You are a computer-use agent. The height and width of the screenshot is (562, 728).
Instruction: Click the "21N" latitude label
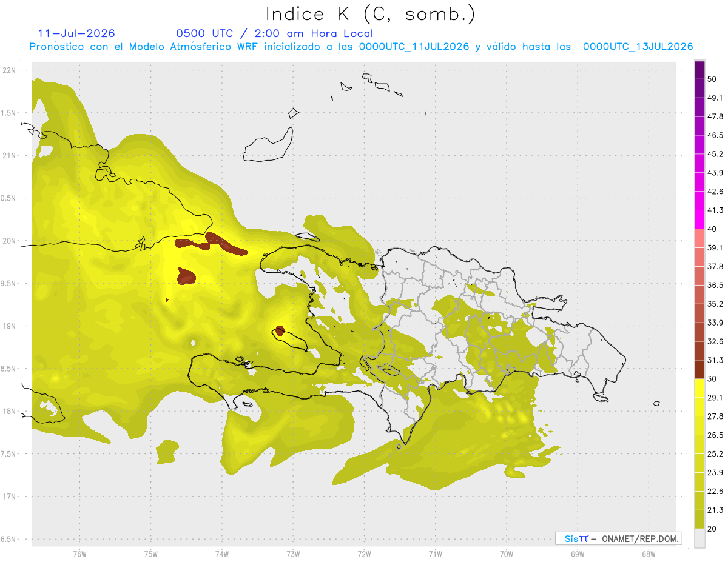[9, 155]
